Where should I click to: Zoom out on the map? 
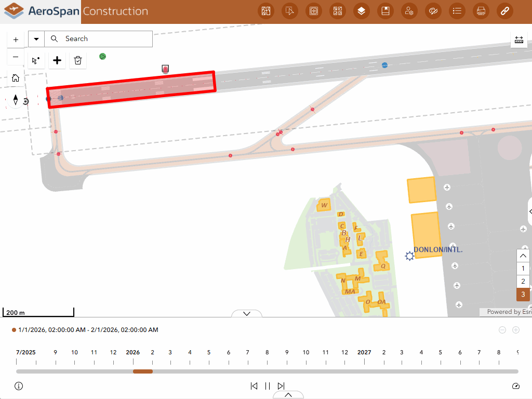coord(16,57)
